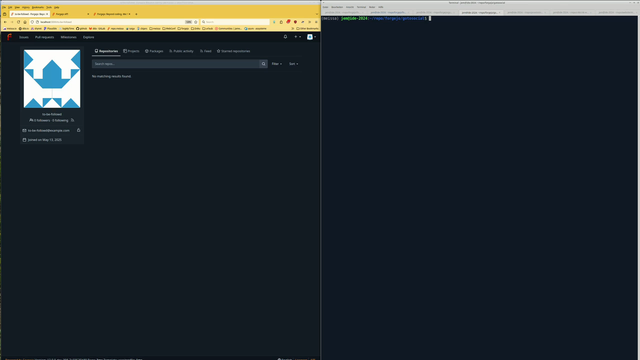Open Explore in the navbar

89,37
